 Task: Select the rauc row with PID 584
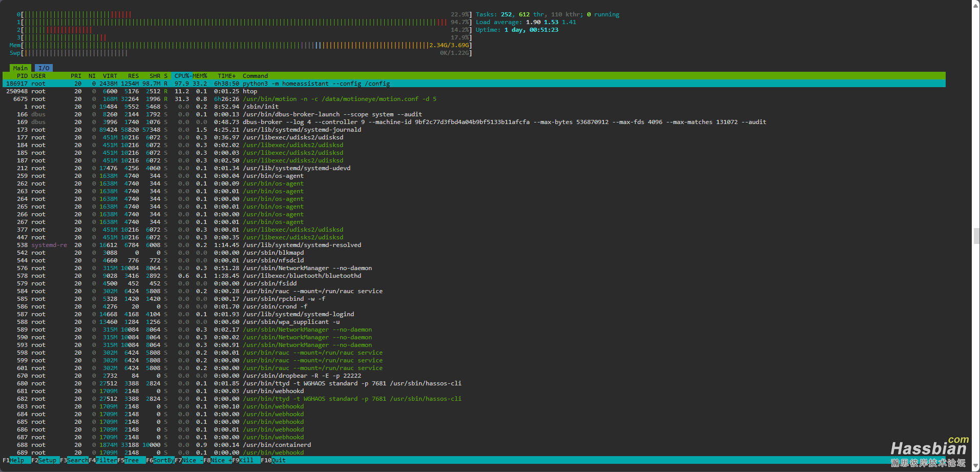(474, 291)
